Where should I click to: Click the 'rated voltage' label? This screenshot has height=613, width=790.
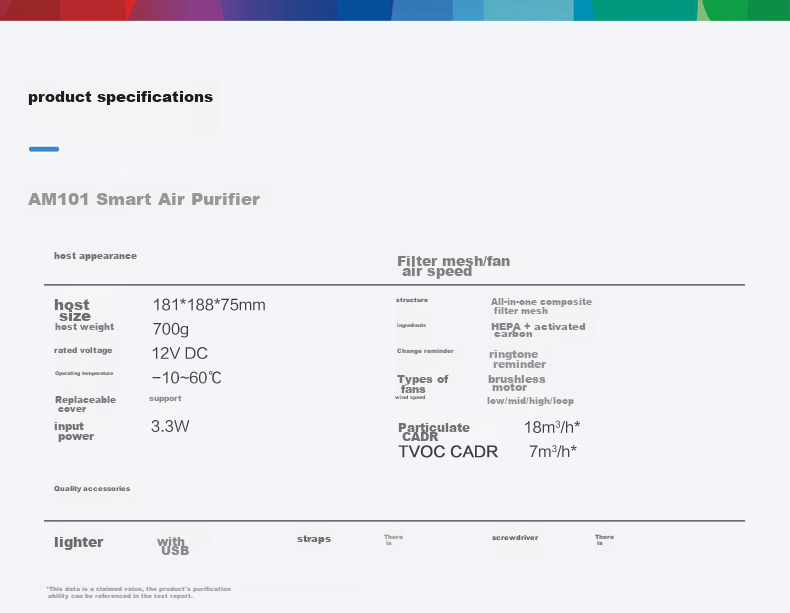(x=83, y=351)
